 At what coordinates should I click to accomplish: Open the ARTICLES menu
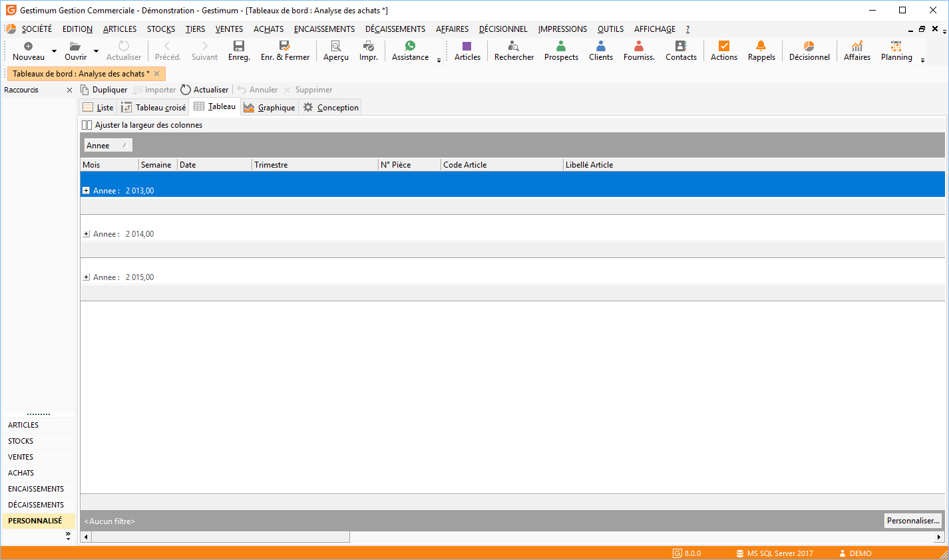[x=120, y=29]
